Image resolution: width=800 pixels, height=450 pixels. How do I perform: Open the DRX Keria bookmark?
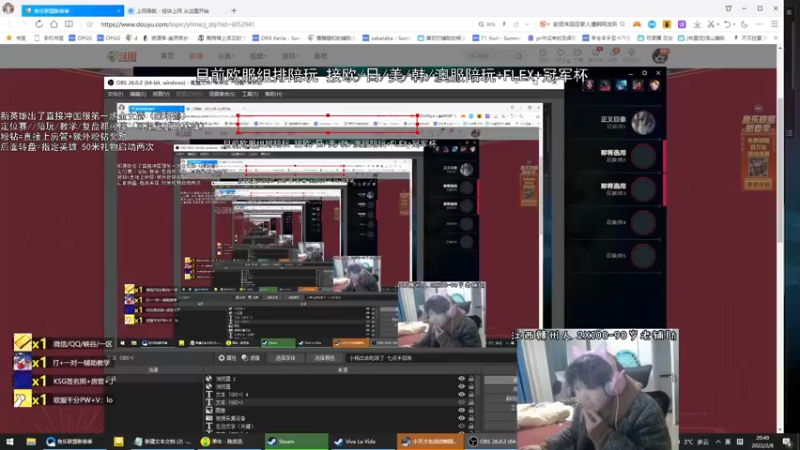coord(277,38)
